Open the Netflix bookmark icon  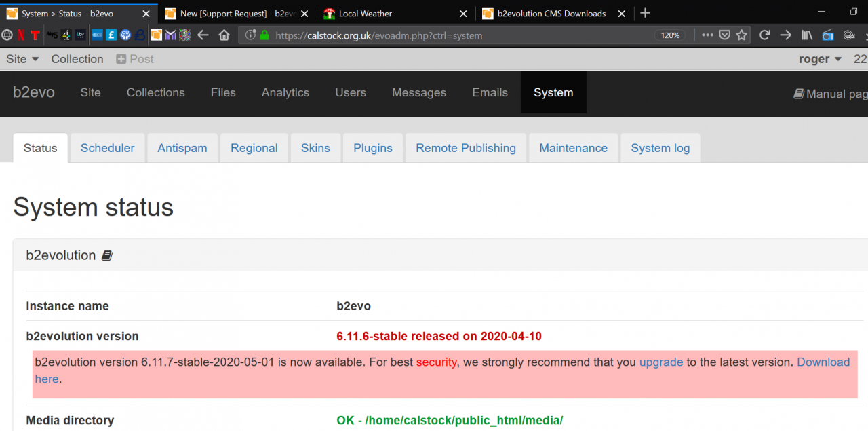21,35
